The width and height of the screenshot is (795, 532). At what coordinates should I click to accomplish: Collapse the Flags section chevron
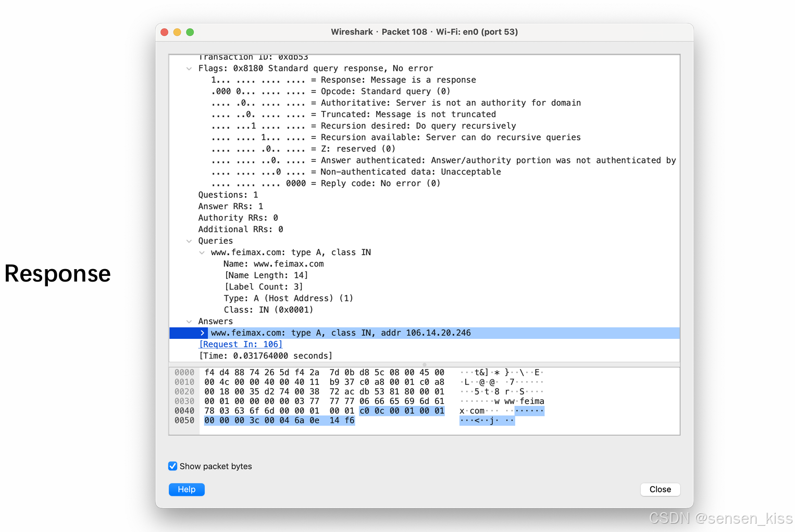click(189, 69)
